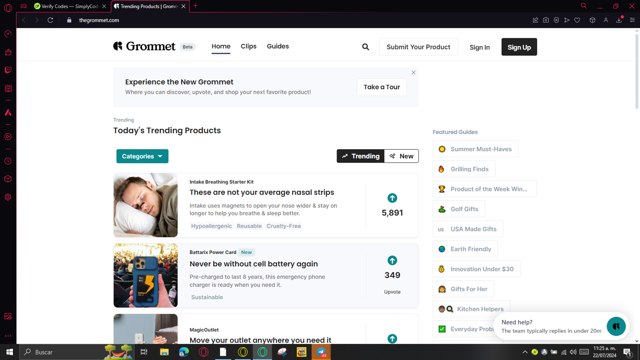Open the Need help chat bubble icon
The height and width of the screenshot is (360, 640).
coord(616,326)
